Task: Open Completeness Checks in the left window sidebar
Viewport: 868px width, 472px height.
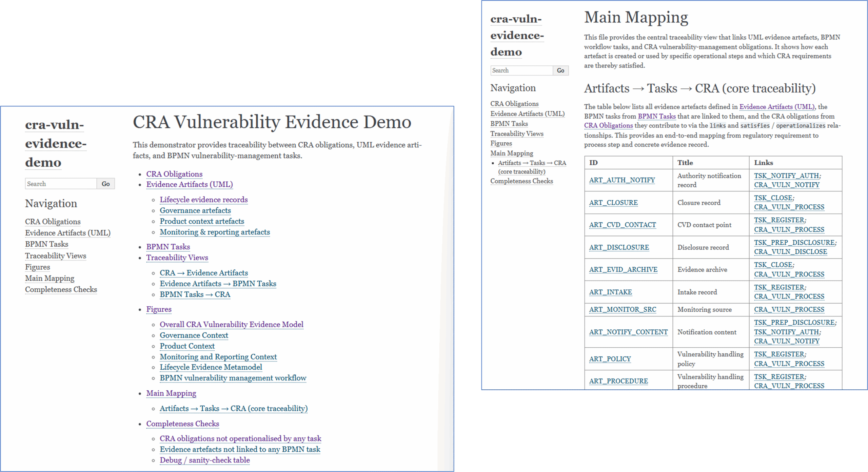Action: click(x=61, y=289)
